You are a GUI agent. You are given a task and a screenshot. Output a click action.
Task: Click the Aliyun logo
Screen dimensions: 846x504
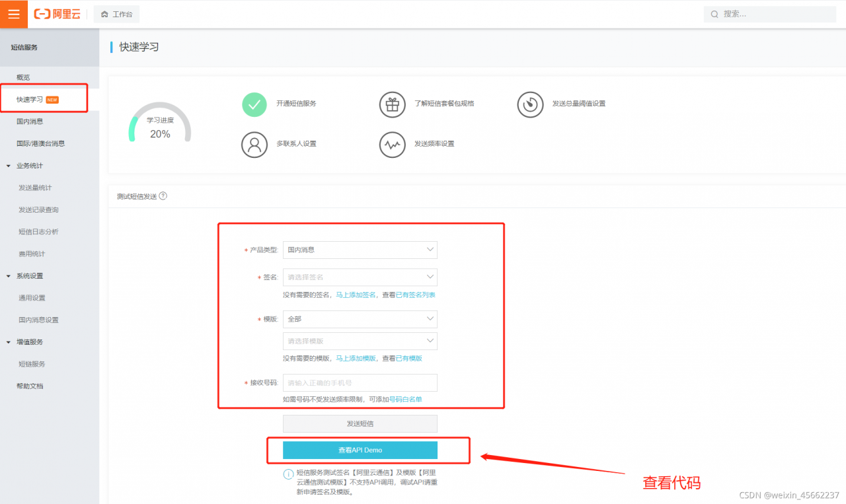[x=58, y=14]
